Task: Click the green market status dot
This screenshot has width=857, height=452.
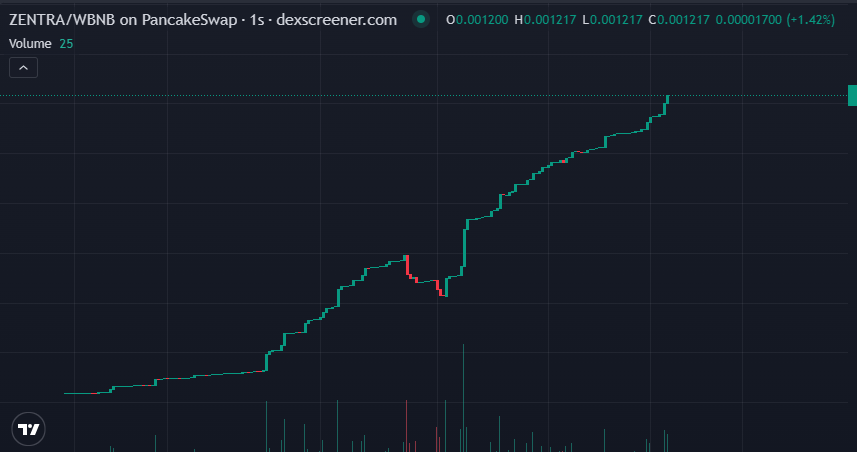Action: [x=421, y=20]
